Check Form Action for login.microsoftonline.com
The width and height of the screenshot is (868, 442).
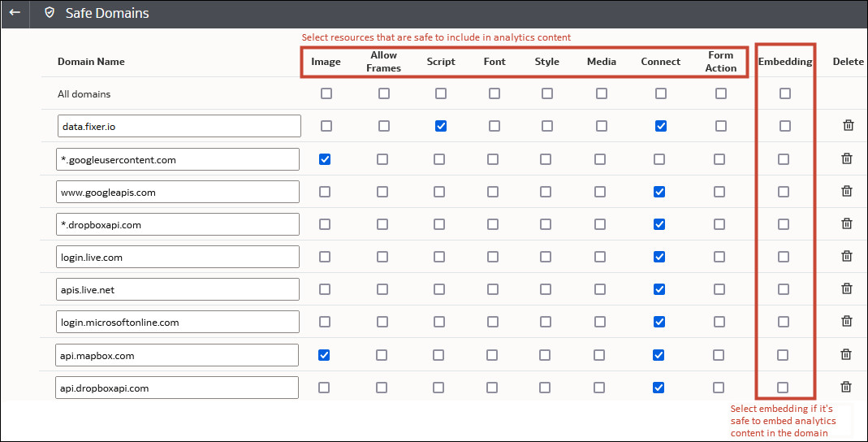click(719, 322)
